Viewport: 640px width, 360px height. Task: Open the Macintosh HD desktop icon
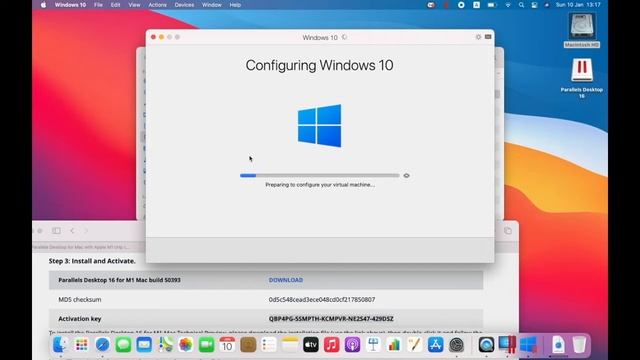coord(582,31)
